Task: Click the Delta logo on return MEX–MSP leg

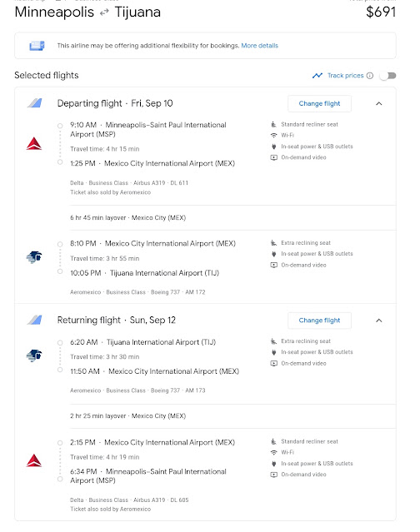Action: click(x=34, y=460)
